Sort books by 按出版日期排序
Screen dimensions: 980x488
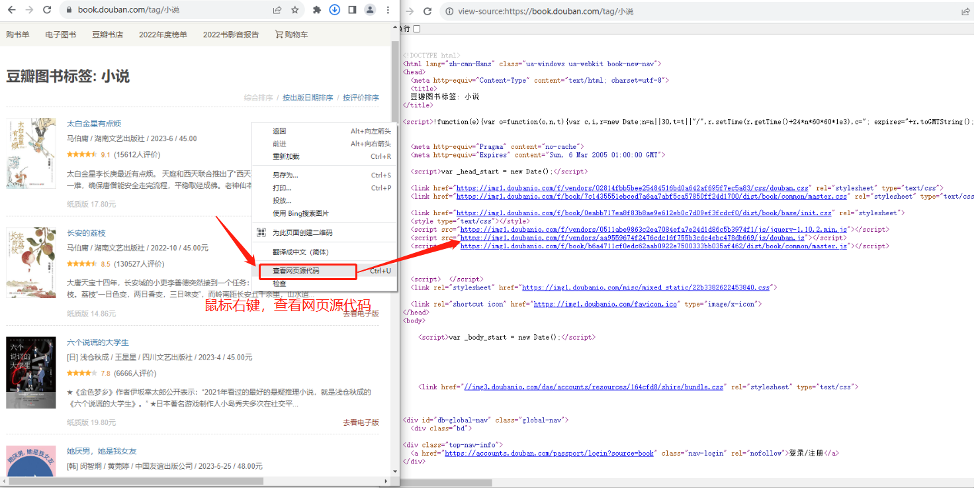click(308, 97)
